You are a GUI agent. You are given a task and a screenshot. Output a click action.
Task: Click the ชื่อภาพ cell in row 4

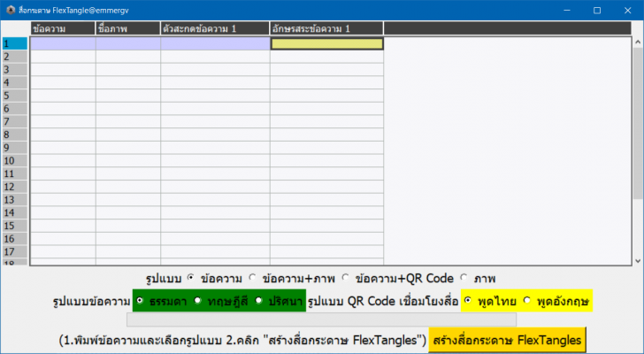(128, 82)
